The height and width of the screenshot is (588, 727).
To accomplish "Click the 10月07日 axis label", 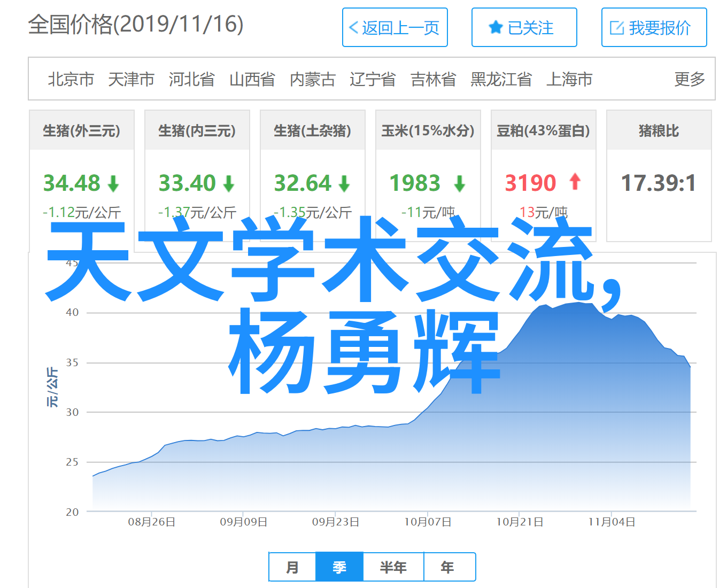I will point(428,522).
